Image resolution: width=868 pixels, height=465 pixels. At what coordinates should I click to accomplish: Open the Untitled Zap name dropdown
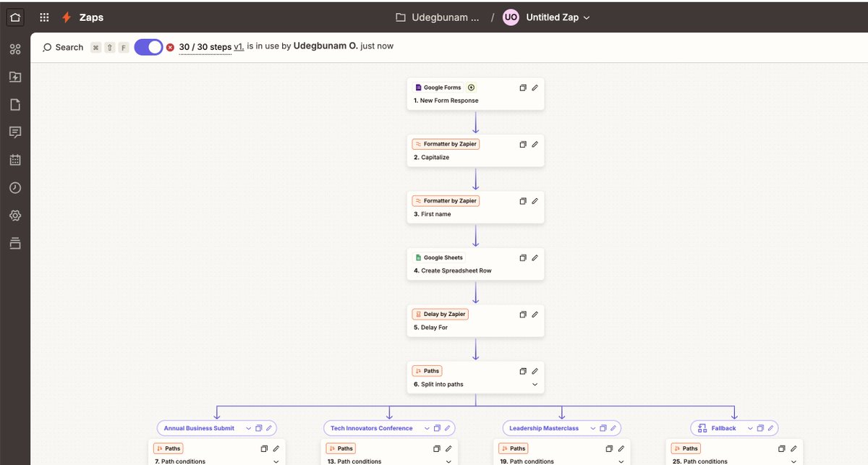click(558, 17)
